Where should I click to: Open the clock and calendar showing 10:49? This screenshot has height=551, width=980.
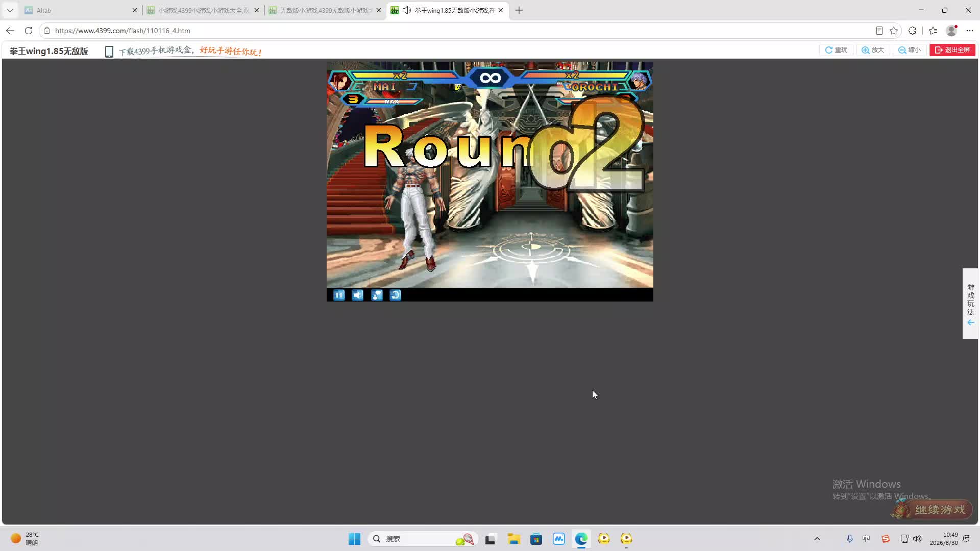[x=944, y=539]
